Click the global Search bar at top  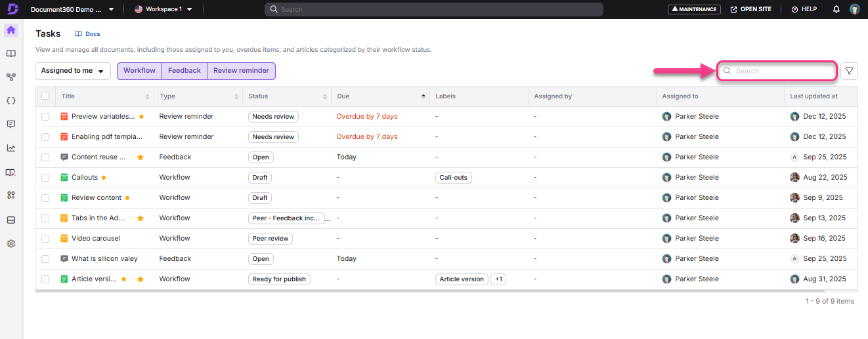click(433, 9)
